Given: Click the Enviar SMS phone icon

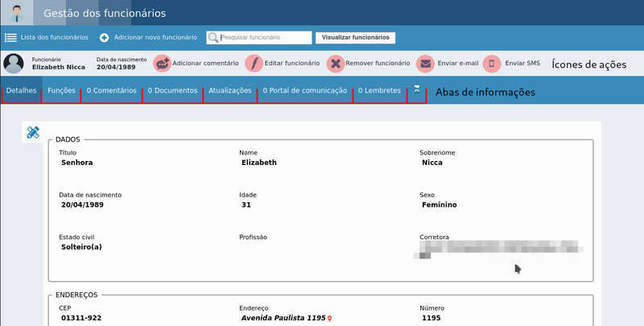Looking at the screenshot, I should 492,64.
